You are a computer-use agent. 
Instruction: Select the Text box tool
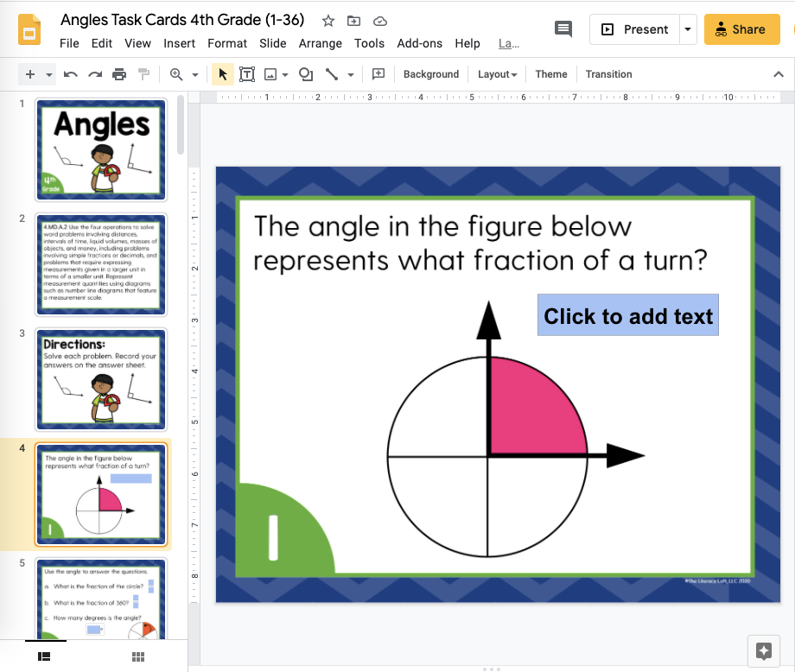click(x=246, y=74)
